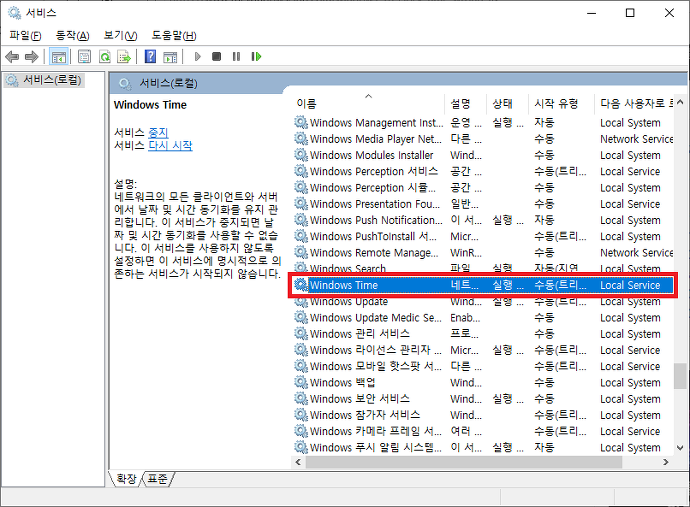Click gear icon of Windows Remote Management row

pyautogui.click(x=301, y=253)
